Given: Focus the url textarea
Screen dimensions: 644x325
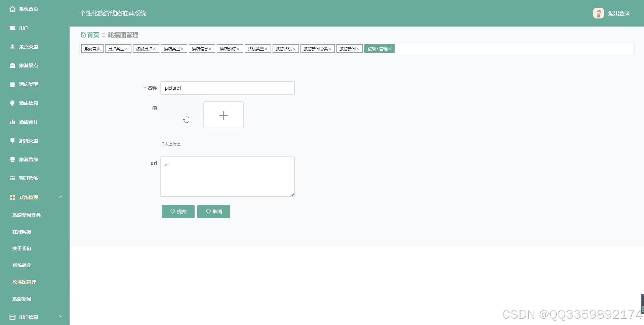Looking at the screenshot, I should tap(228, 177).
